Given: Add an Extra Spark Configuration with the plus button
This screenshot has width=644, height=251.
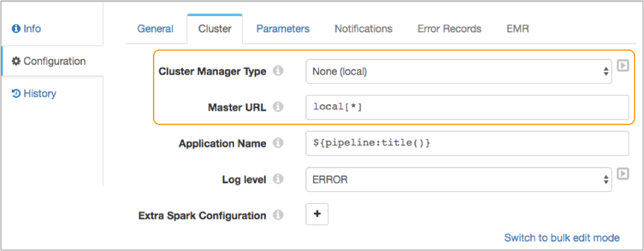Looking at the screenshot, I should (x=317, y=214).
